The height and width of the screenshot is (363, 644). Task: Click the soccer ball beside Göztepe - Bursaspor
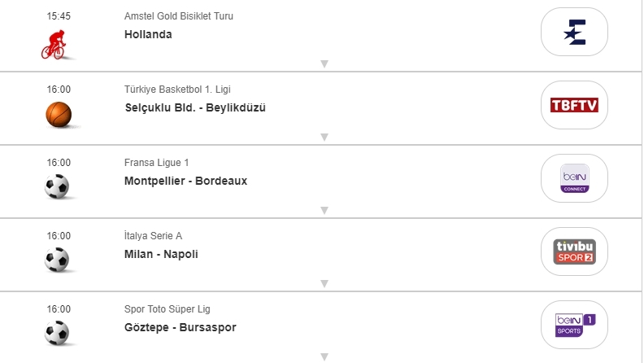pyautogui.click(x=57, y=333)
